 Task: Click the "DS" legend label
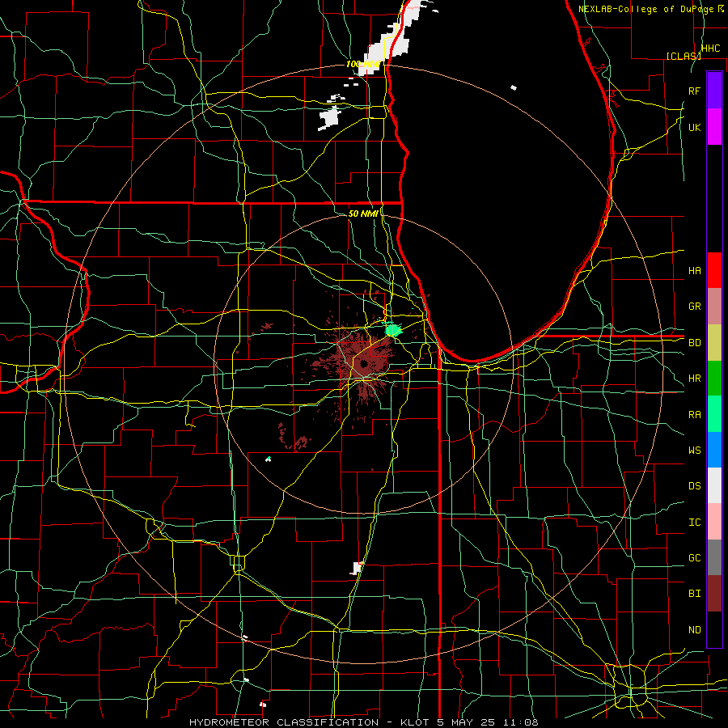click(694, 486)
